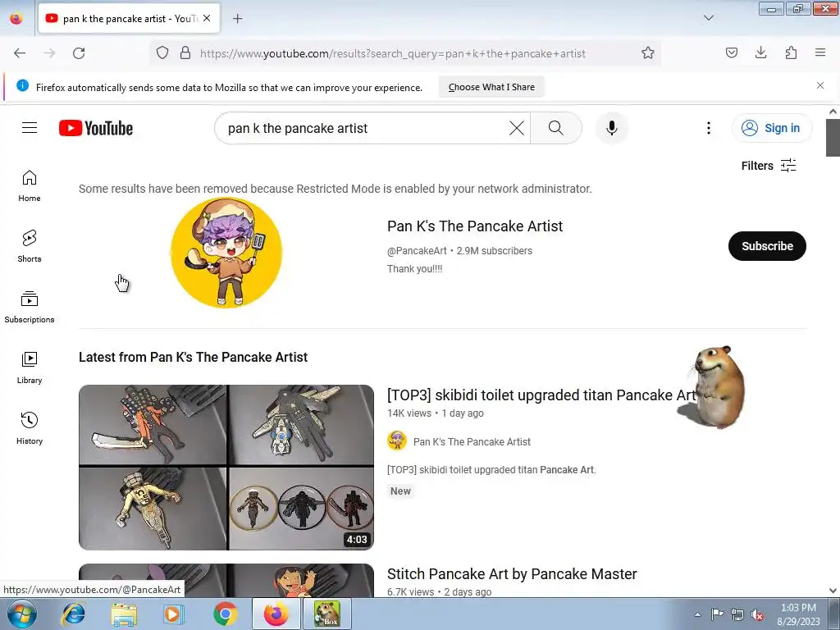Open a new tab with plus

point(237,19)
